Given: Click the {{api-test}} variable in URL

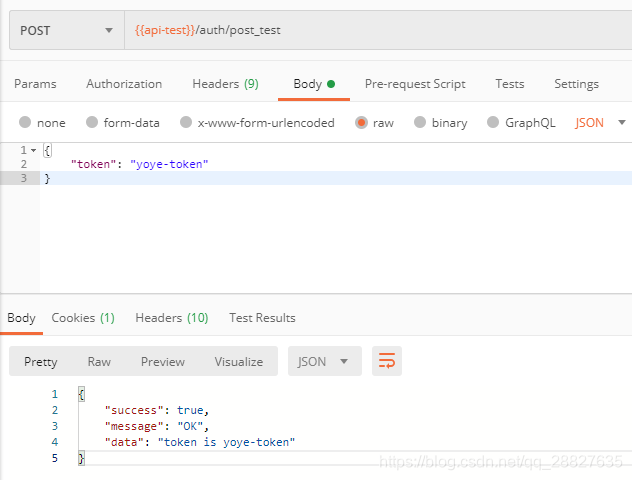Looking at the screenshot, I should 165,30.
